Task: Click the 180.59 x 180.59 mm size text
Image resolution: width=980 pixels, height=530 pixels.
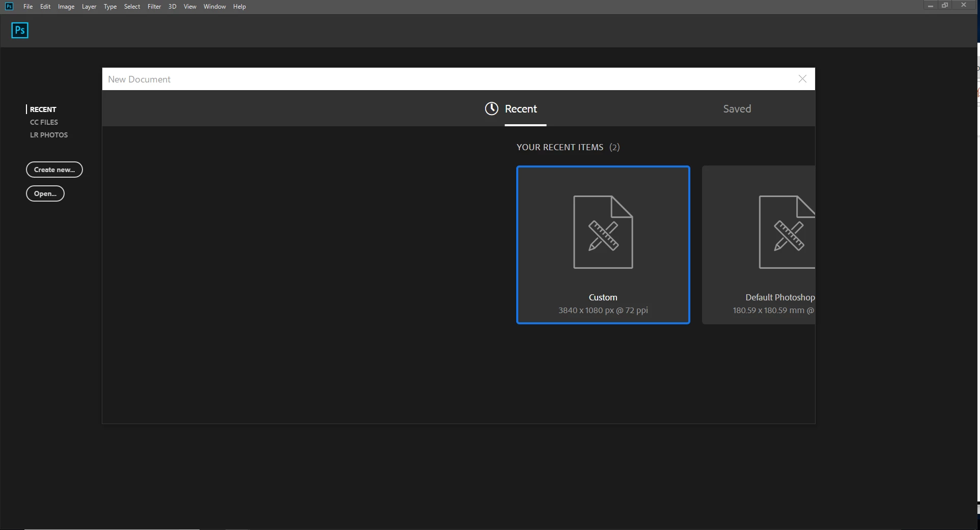Action: coord(773,310)
